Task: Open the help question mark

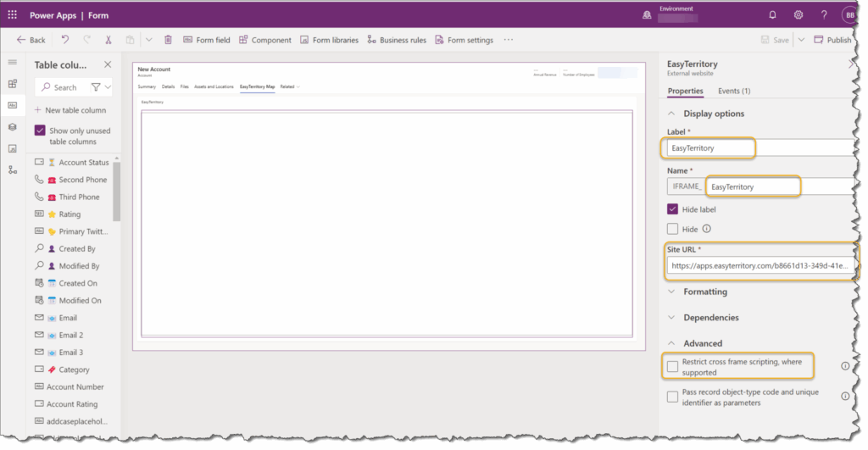Action: [824, 15]
